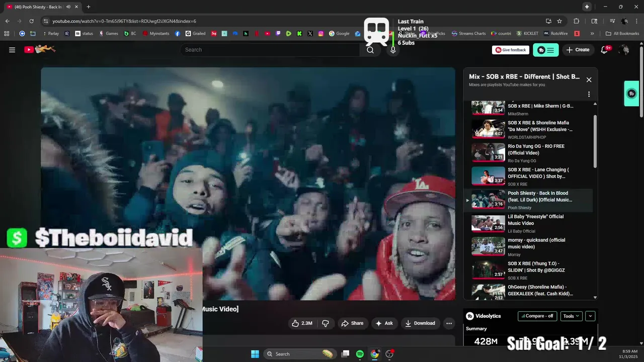644x362 pixels.
Task: Open the Streams Charts bookmark
Action: (x=468, y=34)
